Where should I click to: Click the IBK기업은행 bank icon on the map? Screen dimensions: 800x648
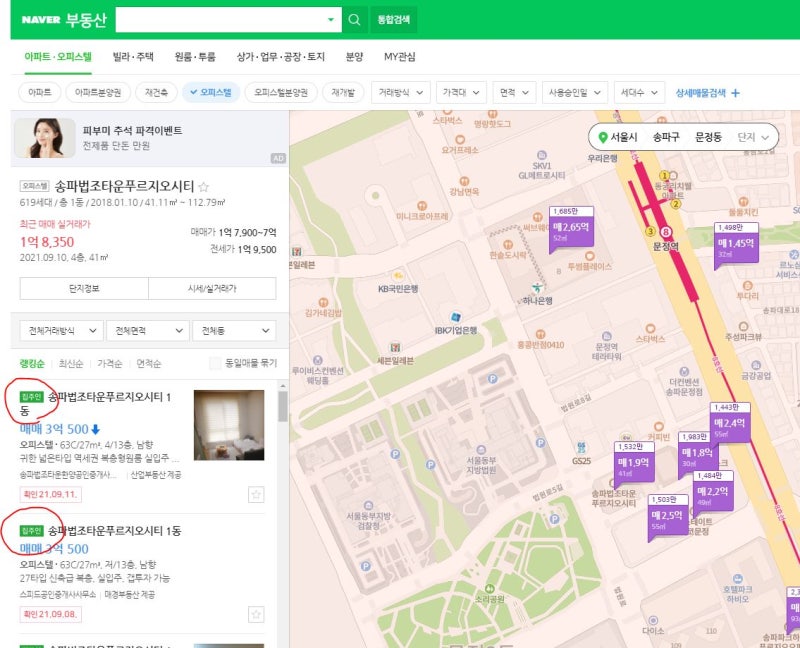pos(456,317)
